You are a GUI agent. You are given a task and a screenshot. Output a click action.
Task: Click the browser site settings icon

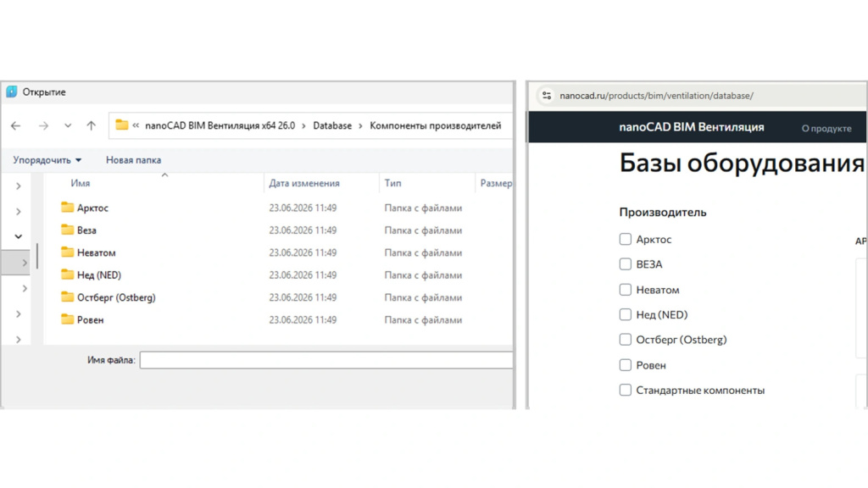[547, 96]
